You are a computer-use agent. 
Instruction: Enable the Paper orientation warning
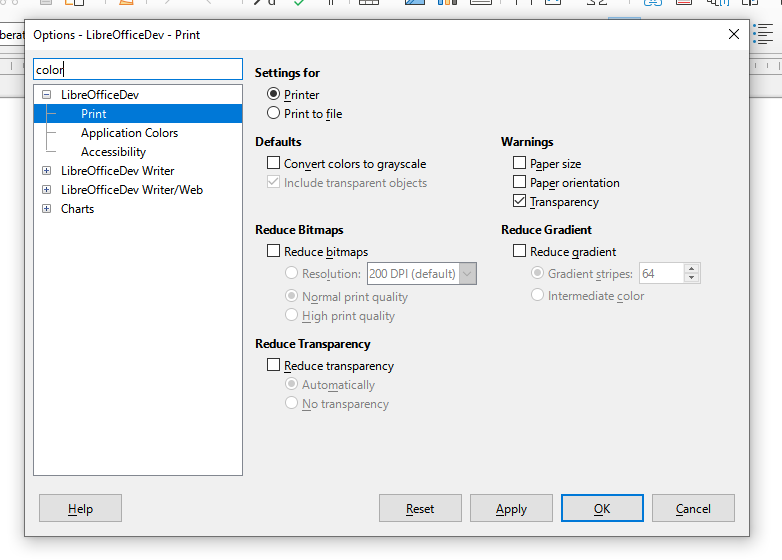click(x=519, y=182)
